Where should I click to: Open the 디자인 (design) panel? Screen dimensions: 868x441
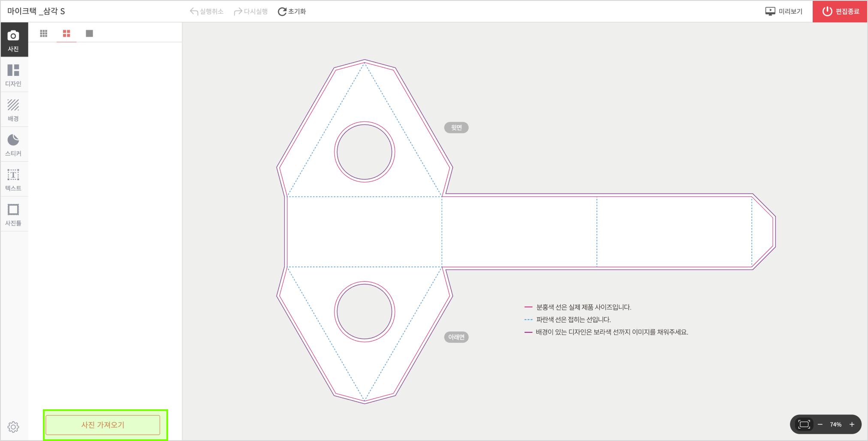tap(13, 75)
